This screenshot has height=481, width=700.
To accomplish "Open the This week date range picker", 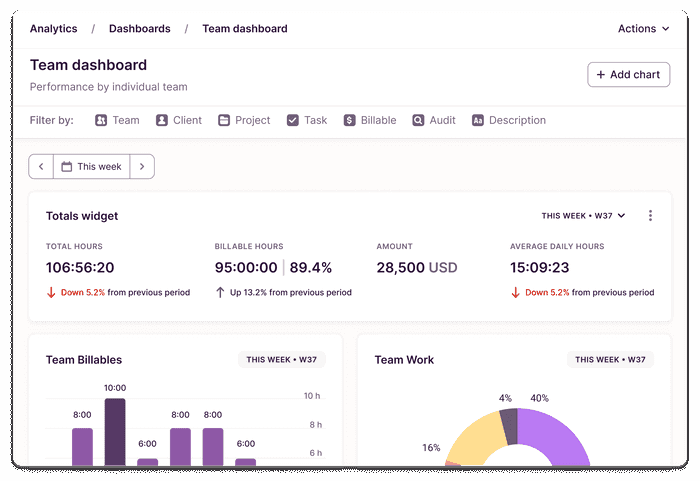I will tap(92, 167).
